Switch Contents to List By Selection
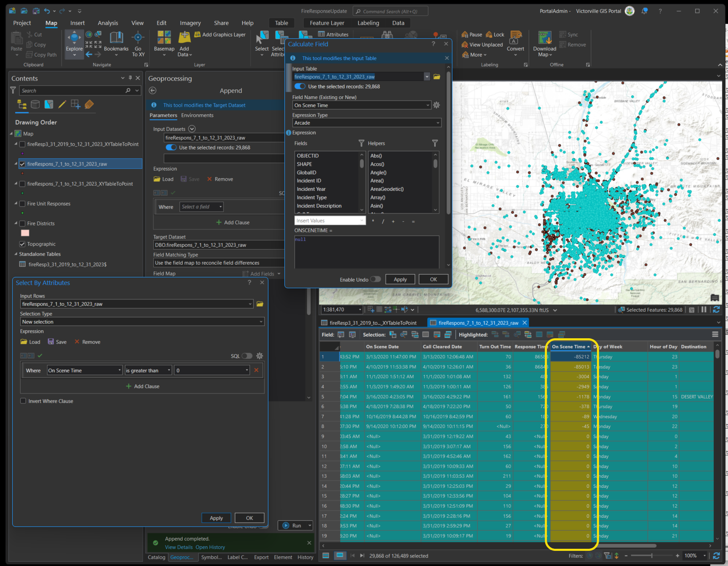This screenshot has height=566, width=728. pyautogui.click(x=49, y=104)
